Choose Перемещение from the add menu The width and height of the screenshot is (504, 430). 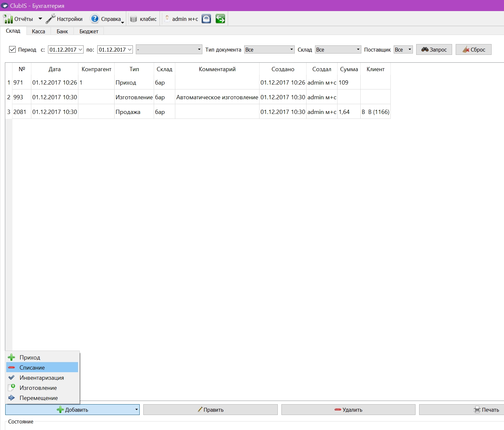[x=42, y=398]
